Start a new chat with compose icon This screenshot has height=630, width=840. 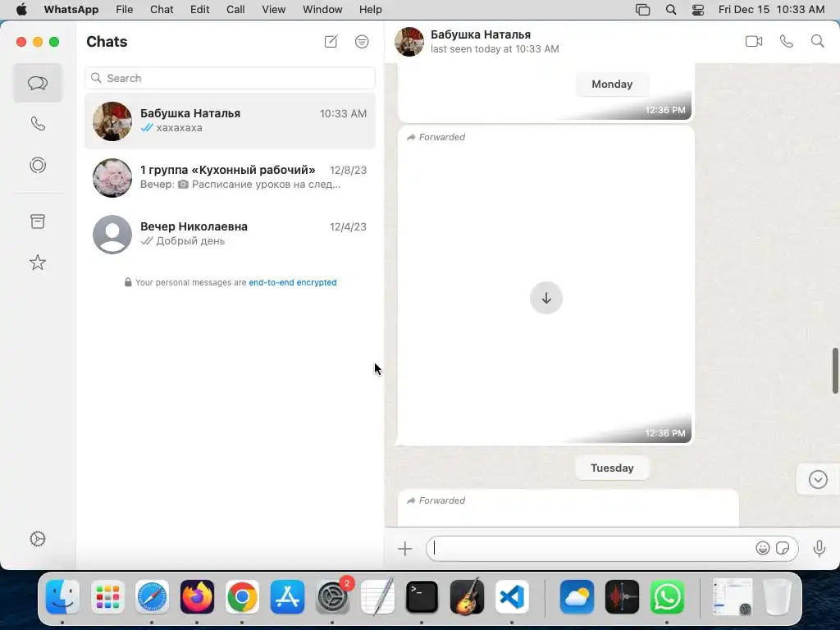[x=331, y=41]
